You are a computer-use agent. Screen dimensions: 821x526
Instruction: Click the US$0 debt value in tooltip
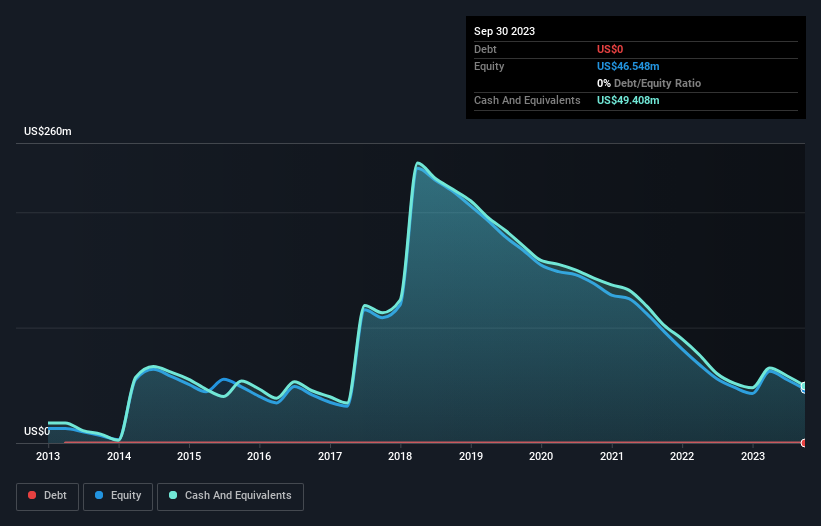(x=610, y=49)
